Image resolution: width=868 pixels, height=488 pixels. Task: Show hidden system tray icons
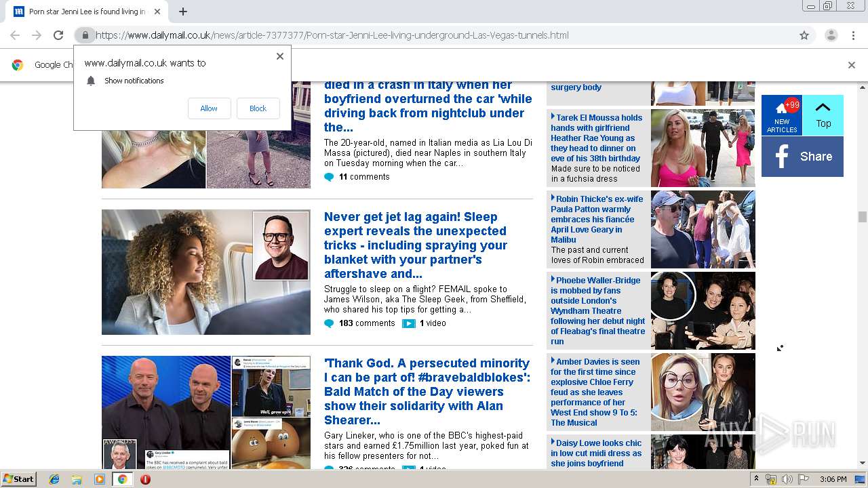(x=756, y=479)
